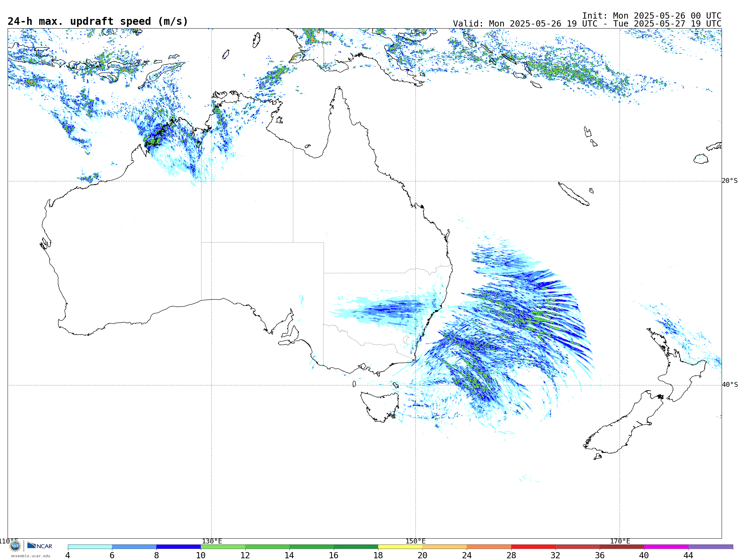Select the brown 36–40 m/s swatch

click(x=622, y=547)
